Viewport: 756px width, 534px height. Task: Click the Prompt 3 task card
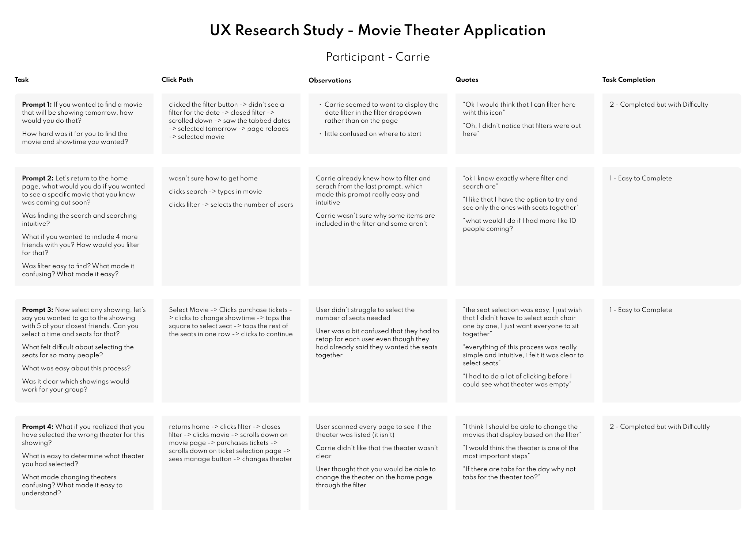point(84,350)
